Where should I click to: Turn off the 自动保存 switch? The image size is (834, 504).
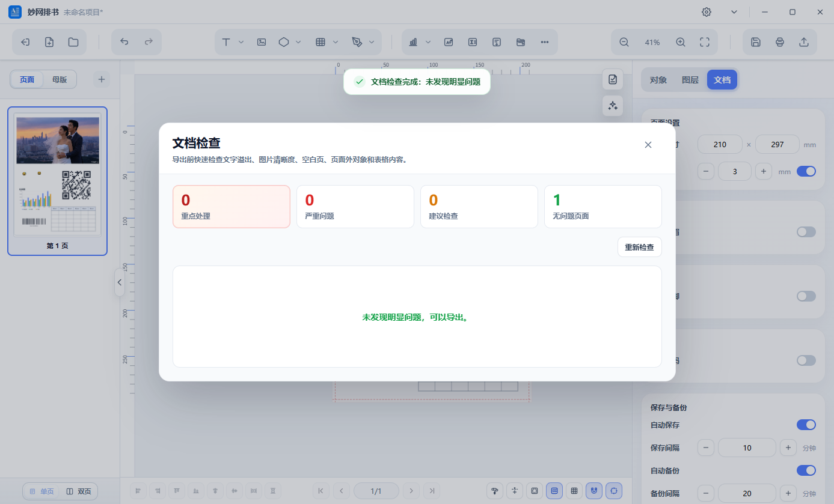click(x=806, y=425)
